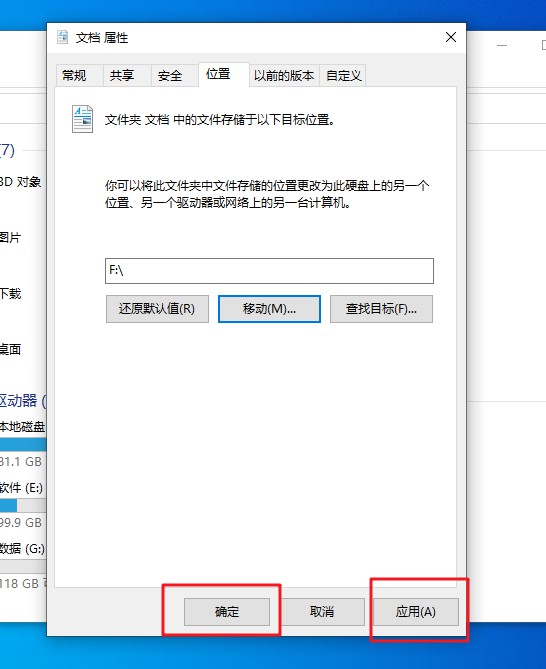Click the F:\ location path field
546x669 pixels.
click(x=269, y=271)
